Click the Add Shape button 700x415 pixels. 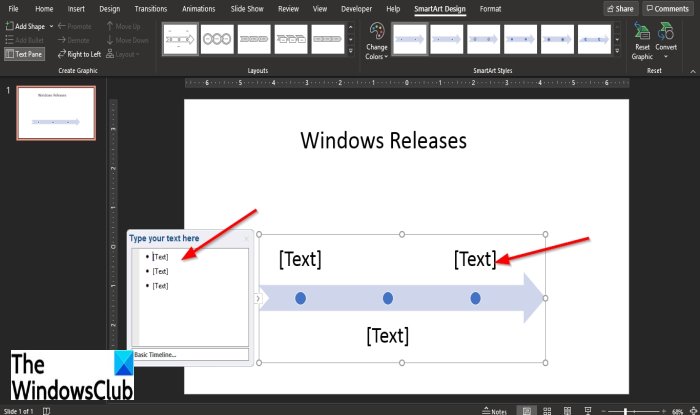pos(25,26)
